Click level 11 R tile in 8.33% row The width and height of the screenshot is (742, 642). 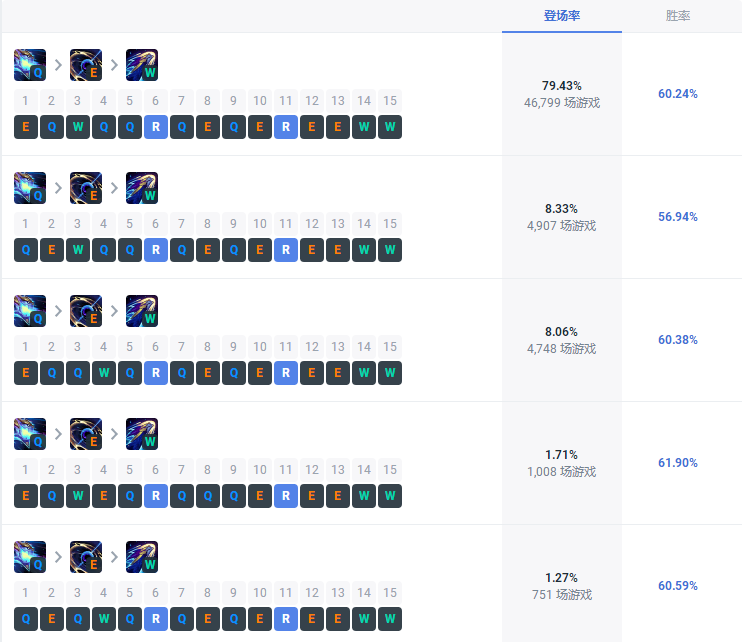[x=286, y=250]
